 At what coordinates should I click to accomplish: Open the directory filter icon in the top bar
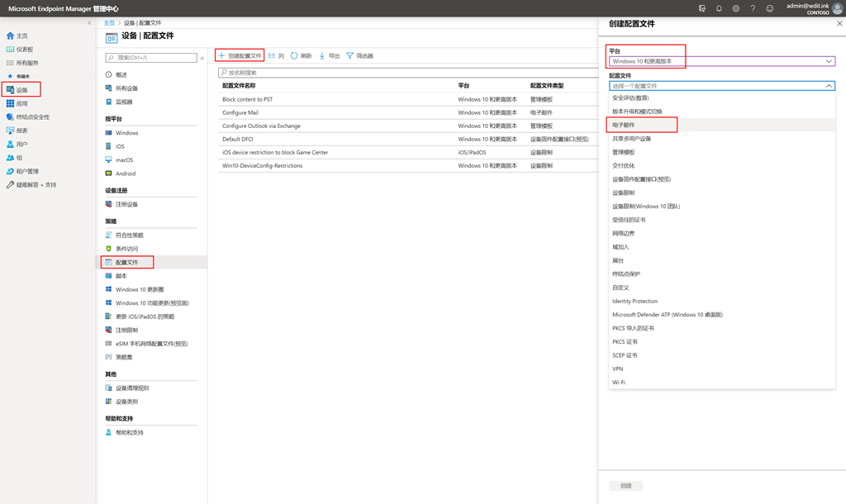tap(702, 8)
